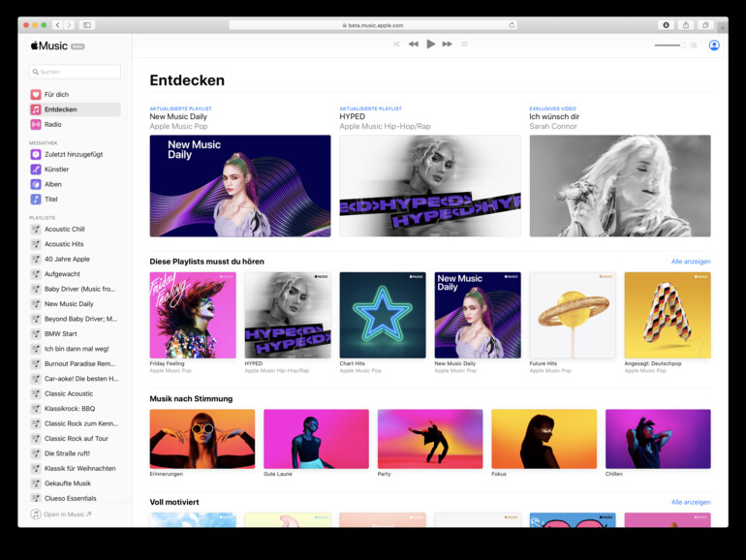Screen dimensions: 746x560
Task: Open the BMW Start playlist
Action: click(x=75, y=333)
